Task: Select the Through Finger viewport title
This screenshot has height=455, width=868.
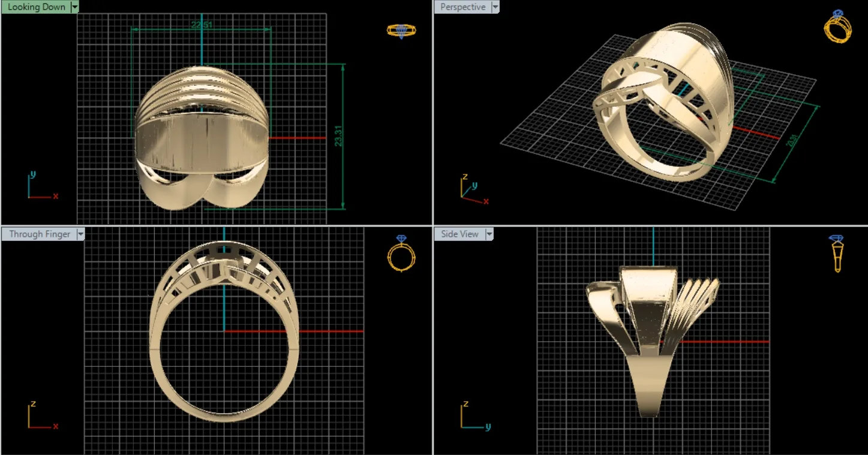Action: point(40,234)
